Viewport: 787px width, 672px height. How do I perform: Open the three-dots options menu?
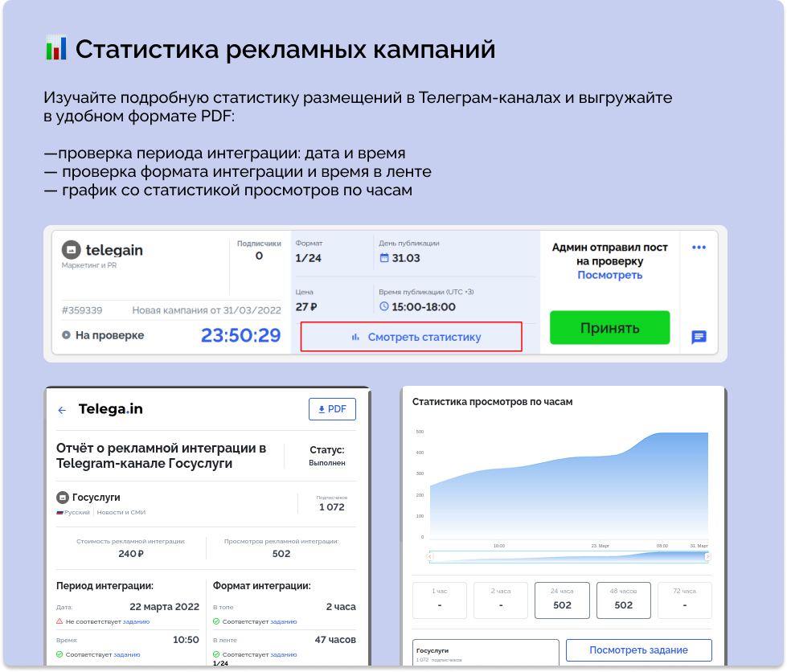[699, 247]
